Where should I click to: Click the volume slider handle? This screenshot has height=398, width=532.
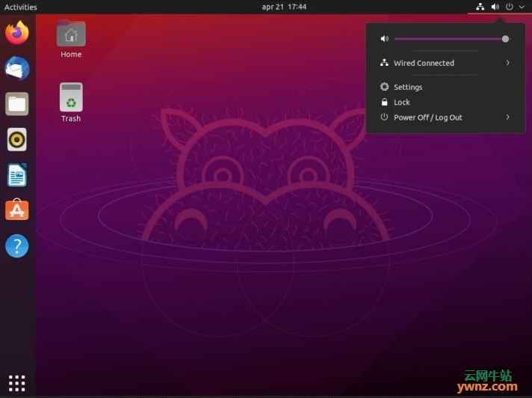pyautogui.click(x=505, y=39)
